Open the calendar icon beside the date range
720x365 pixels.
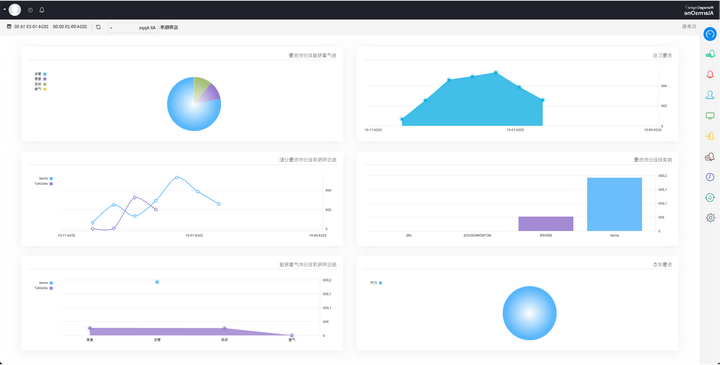(9, 27)
